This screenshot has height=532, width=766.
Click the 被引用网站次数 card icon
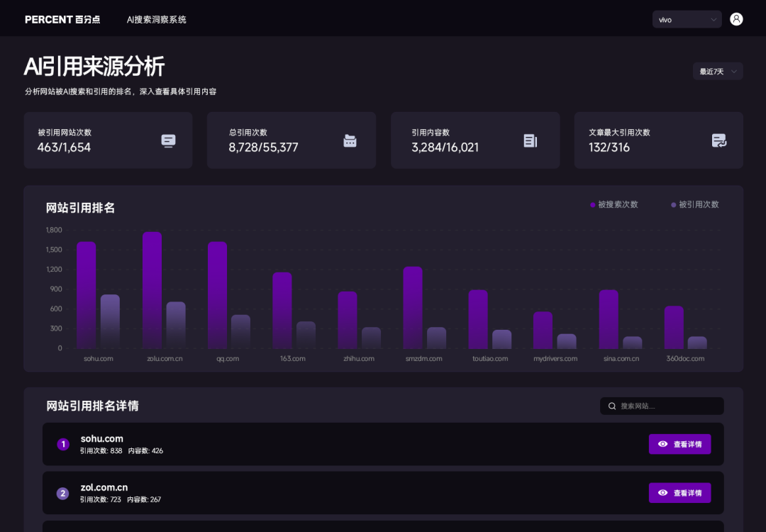pyautogui.click(x=168, y=140)
